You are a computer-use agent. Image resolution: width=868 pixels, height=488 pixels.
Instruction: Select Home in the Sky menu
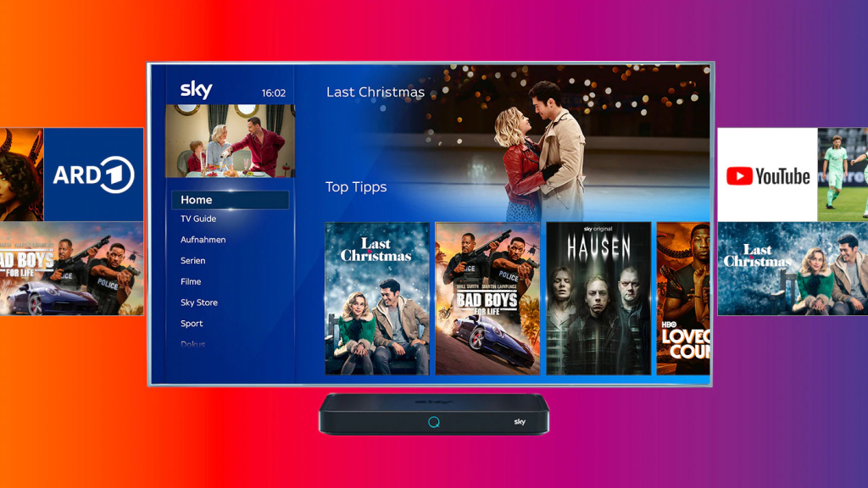231,200
